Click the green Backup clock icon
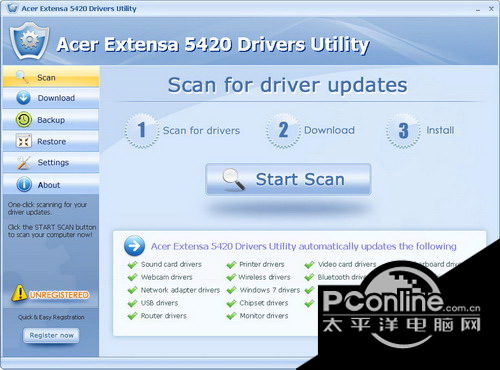The width and height of the screenshot is (500, 370). click(24, 120)
